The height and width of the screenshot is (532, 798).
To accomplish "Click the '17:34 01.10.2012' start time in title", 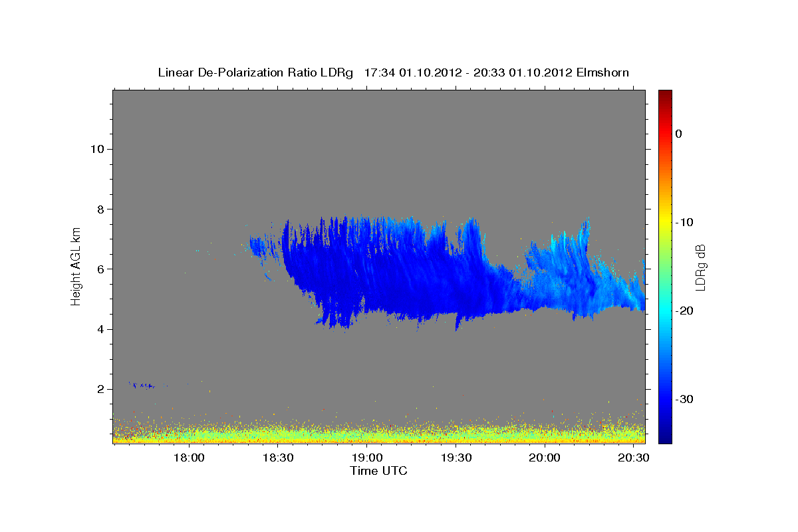I will point(412,72).
